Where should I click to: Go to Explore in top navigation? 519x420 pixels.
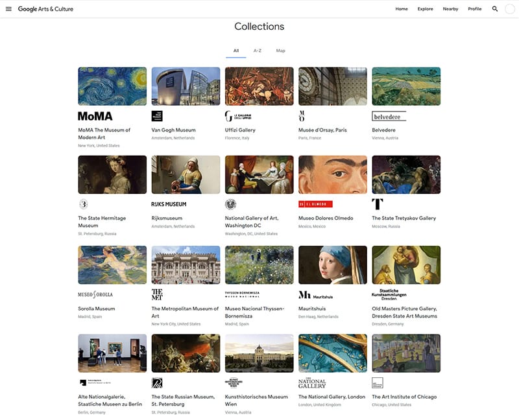point(425,9)
